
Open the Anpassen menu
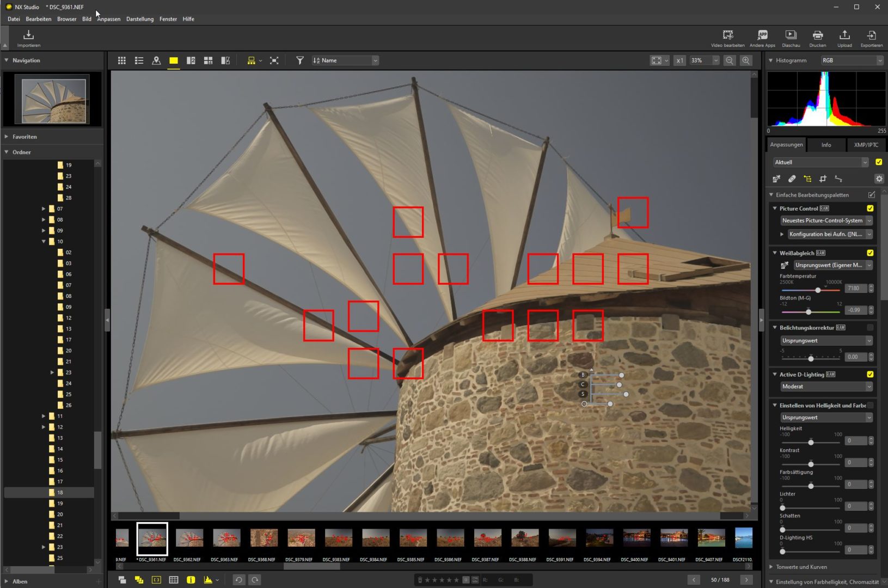(x=108, y=19)
